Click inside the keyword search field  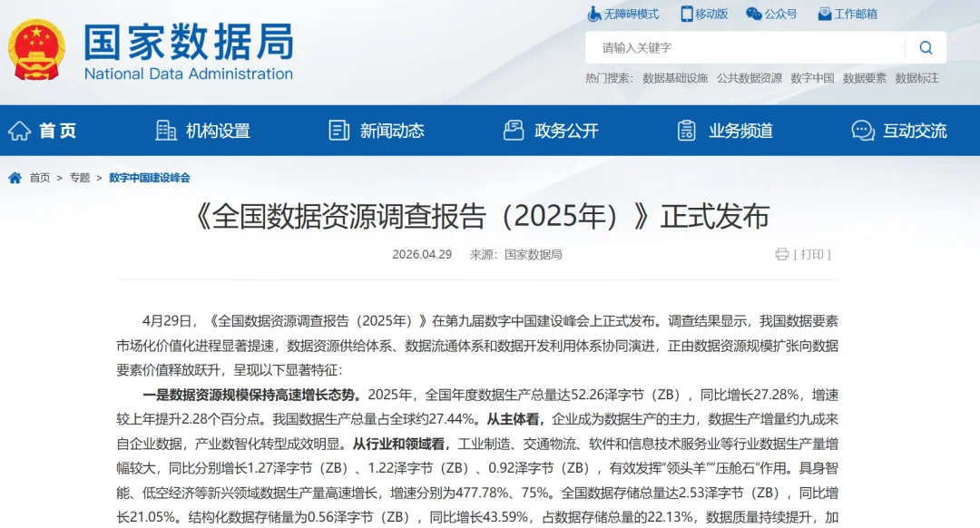click(x=744, y=46)
